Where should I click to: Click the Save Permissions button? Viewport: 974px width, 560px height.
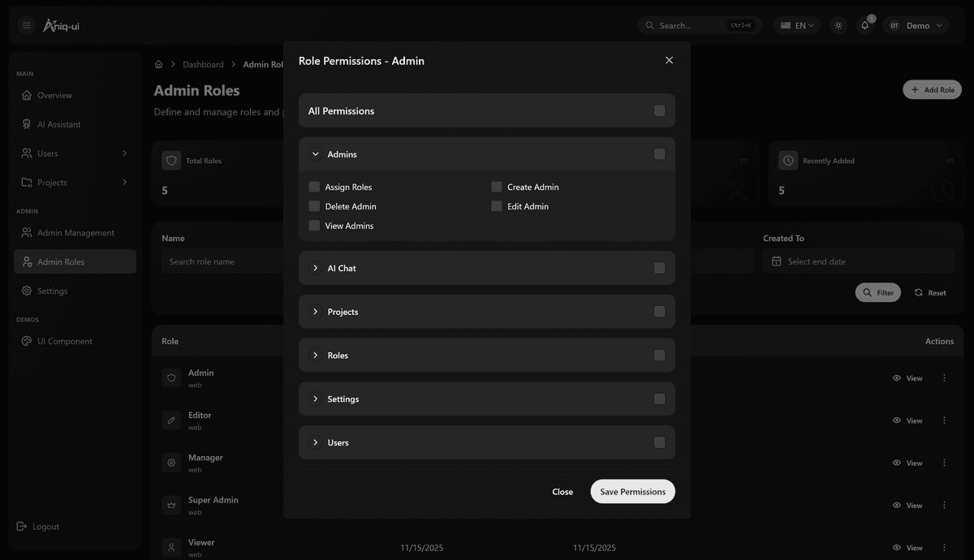point(632,491)
